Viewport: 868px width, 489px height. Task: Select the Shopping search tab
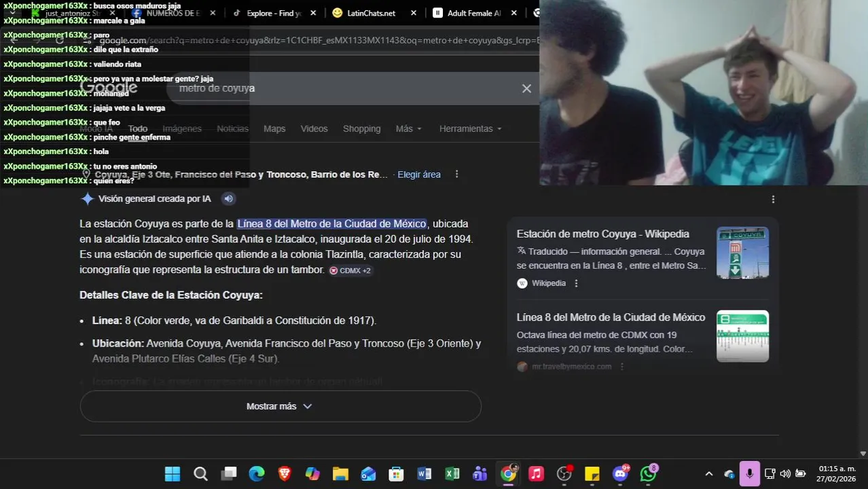(x=362, y=128)
